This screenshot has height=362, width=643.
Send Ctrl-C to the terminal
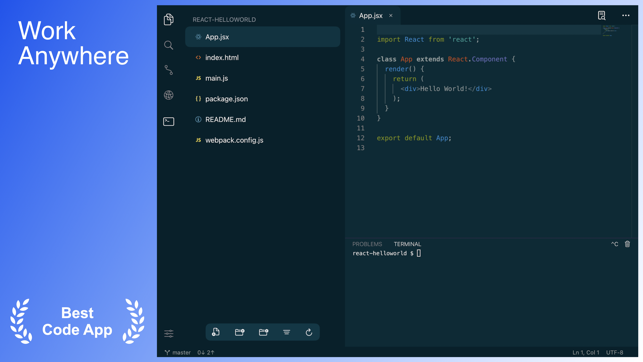(614, 244)
